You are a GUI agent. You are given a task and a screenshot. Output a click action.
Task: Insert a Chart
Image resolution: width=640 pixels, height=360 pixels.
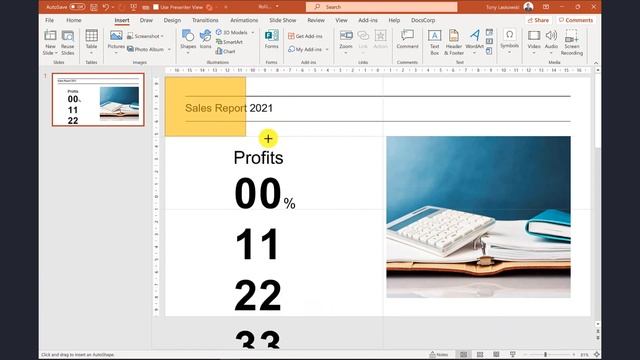coord(226,51)
